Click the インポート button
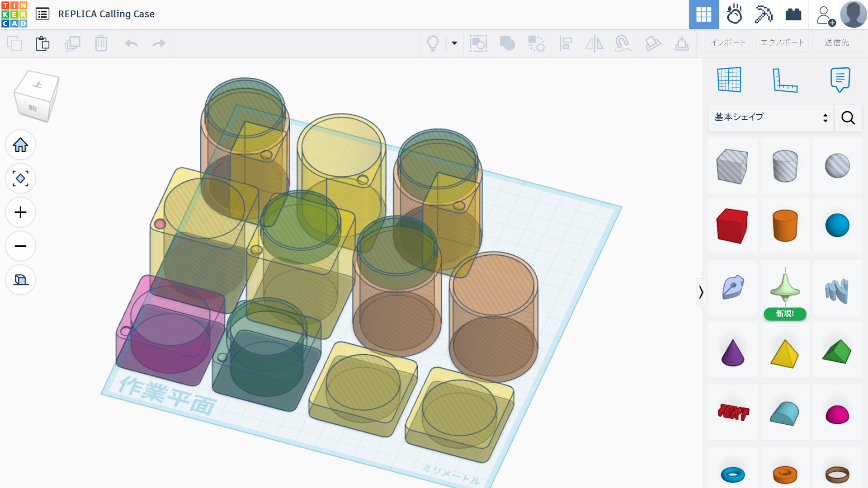 click(x=728, y=43)
